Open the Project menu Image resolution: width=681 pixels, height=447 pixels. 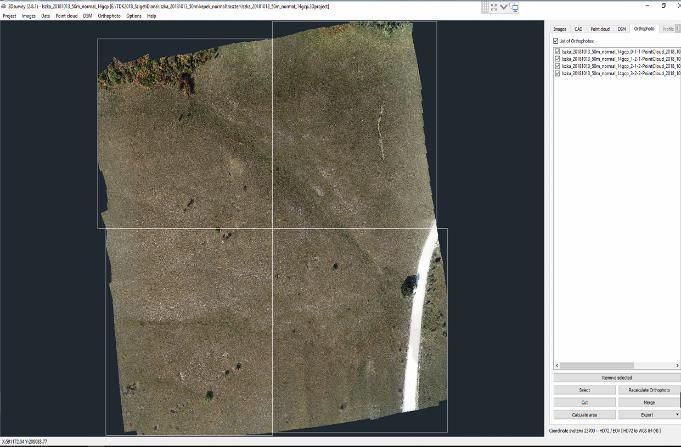(x=10, y=16)
